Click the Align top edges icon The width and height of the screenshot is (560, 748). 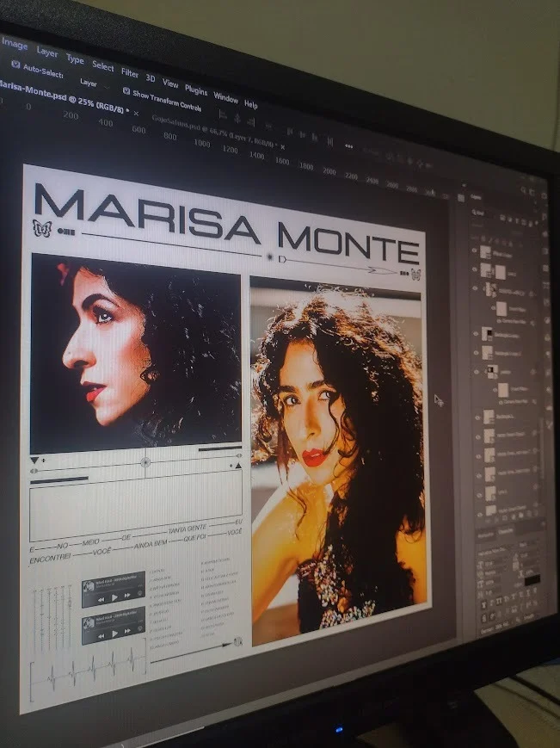point(290,132)
